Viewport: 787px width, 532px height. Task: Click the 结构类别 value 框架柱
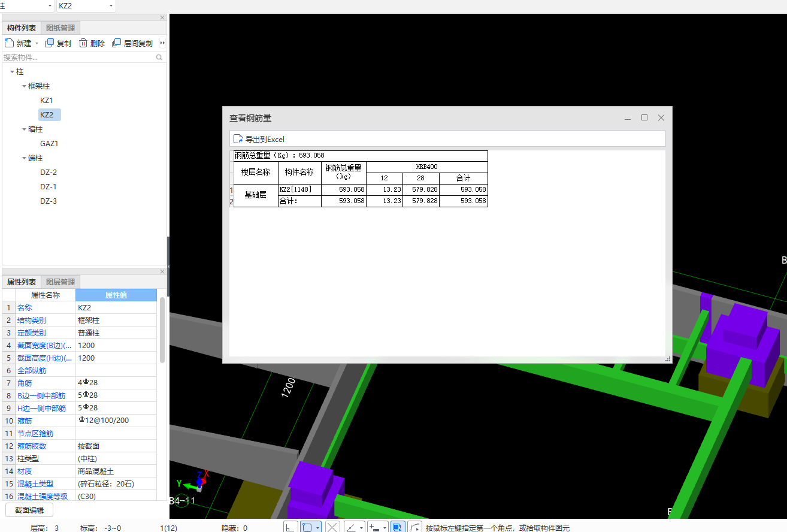(x=116, y=320)
